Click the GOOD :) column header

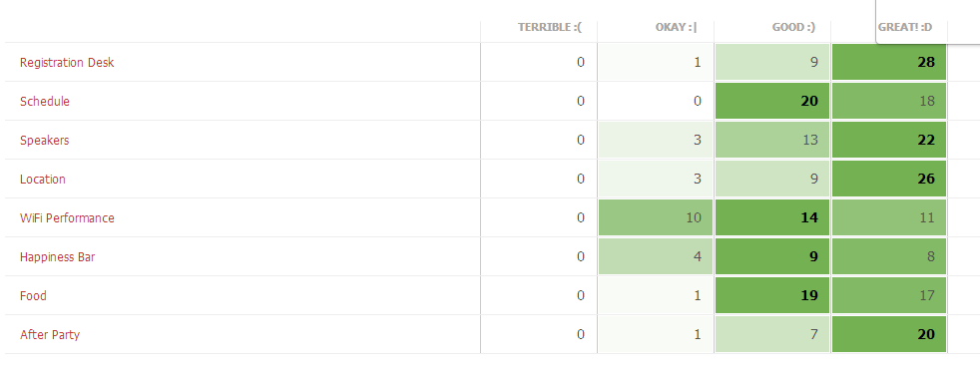coord(793,28)
